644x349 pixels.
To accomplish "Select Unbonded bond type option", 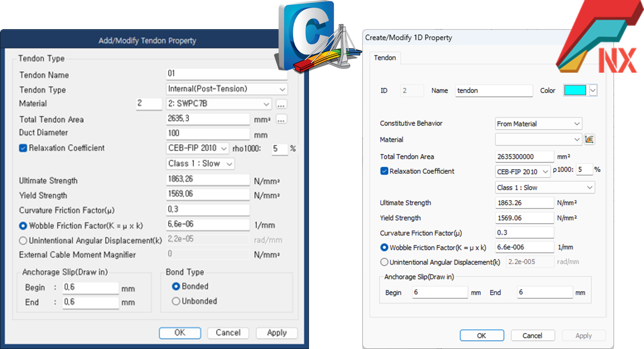I will pos(176,301).
